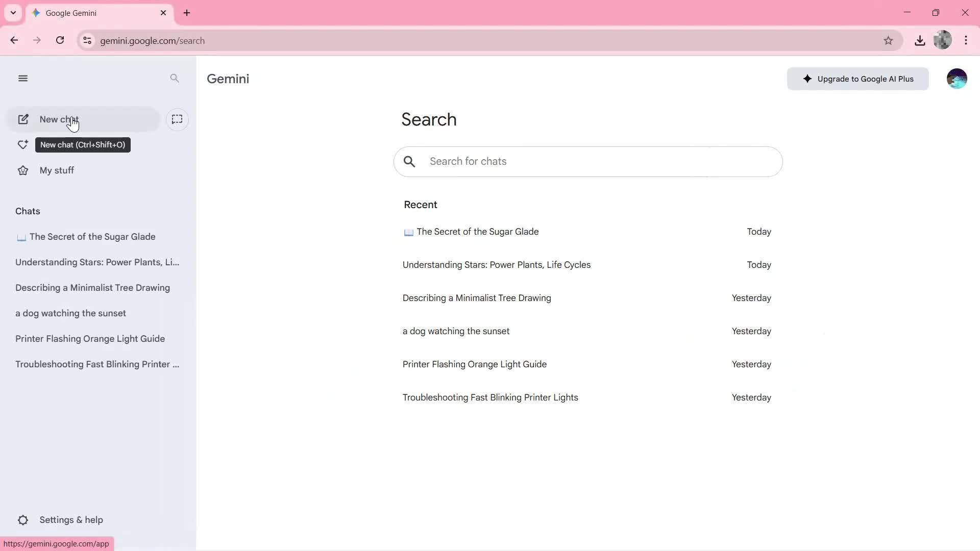980x551 pixels.
Task: Open site information controls in address bar
Action: point(87,40)
